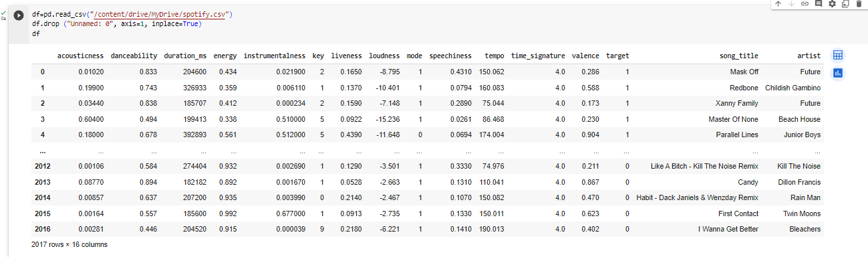Screen dimensions: 868x257
Task: Convert dataframe to interactive table
Action: click(838, 56)
